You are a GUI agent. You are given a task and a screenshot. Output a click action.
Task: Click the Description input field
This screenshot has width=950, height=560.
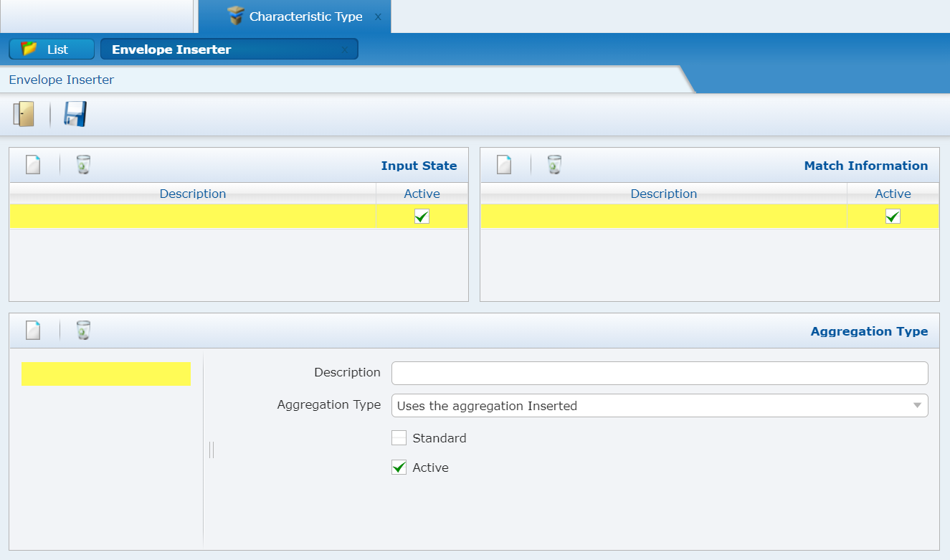point(660,373)
